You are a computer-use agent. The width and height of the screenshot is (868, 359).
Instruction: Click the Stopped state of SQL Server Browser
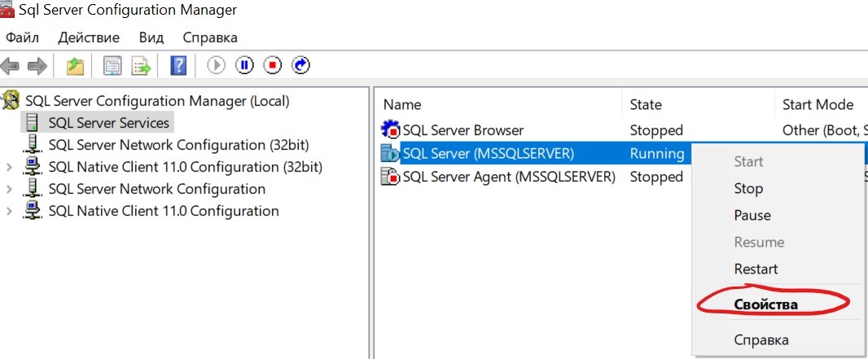coord(656,130)
